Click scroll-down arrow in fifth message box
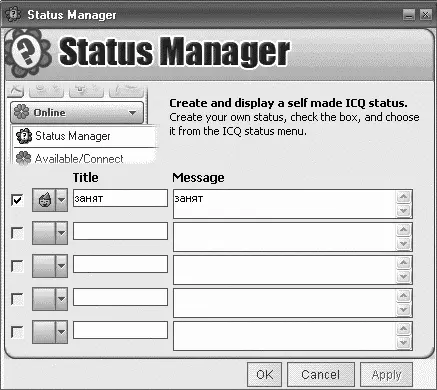This screenshot has width=437, height=390. tap(403, 343)
